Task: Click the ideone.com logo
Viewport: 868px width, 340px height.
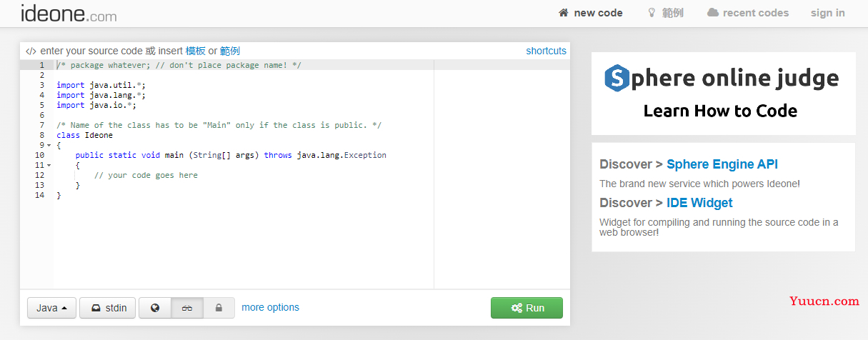Action: pyautogui.click(x=69, y=13)
